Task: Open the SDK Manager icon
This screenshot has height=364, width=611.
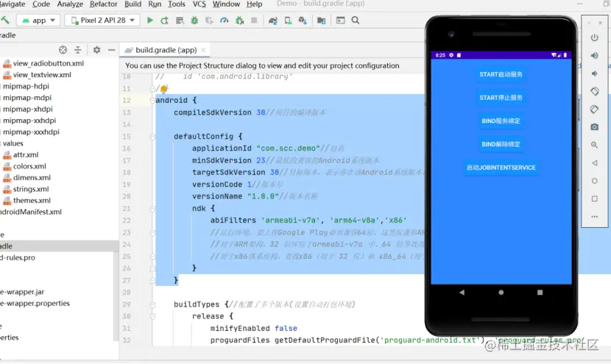Action: pos(303,21)
